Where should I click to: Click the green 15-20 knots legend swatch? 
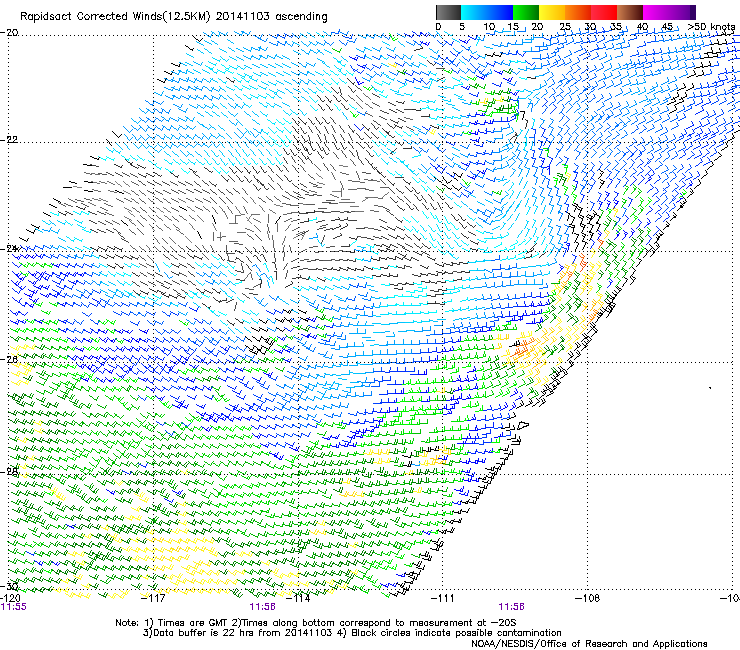tap(526, 12)
